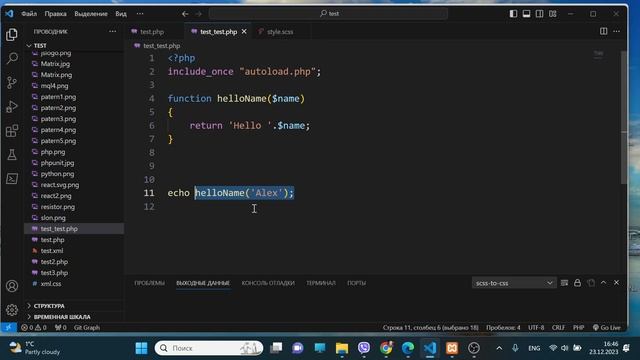The width and height of the screenshot is (640, 360).
Task: Expand the Структура section
Action: coord(73,306)
